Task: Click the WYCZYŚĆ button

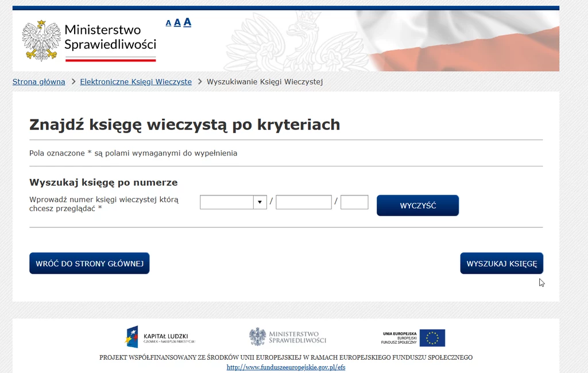Action: 418,205
